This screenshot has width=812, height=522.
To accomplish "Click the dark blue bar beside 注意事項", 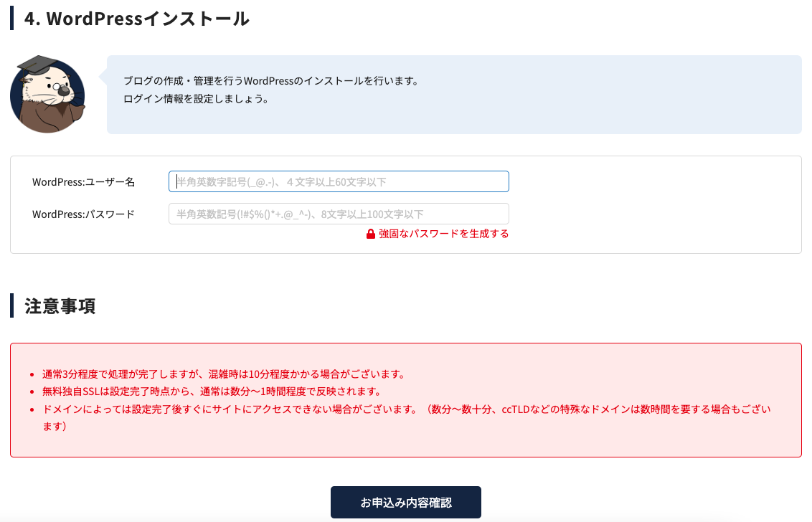I will [12, 305].
